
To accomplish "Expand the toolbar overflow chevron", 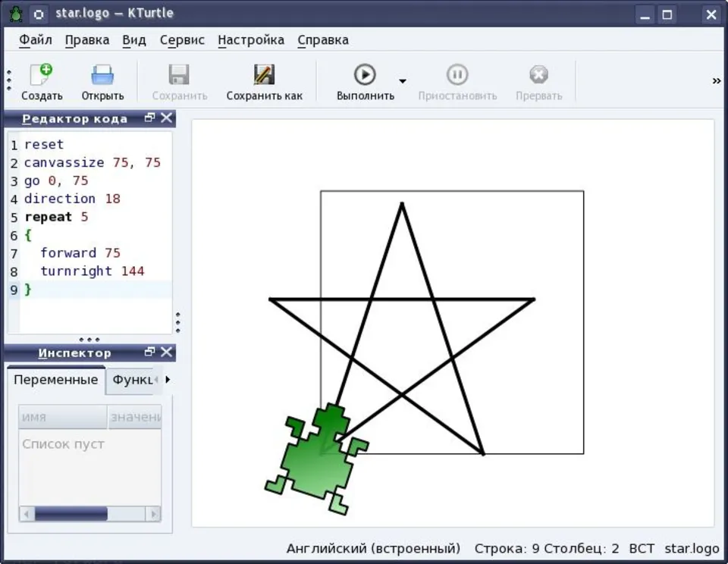I will (717, 81).
